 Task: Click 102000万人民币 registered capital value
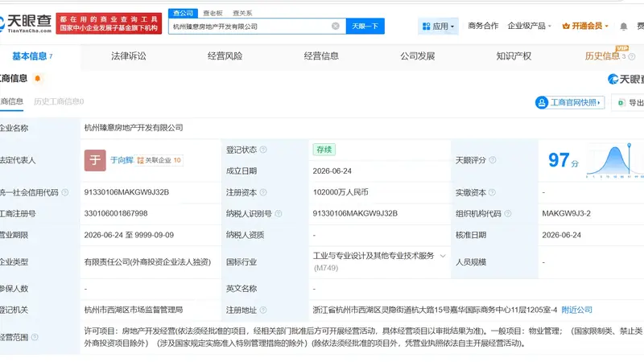coord(341,192)
